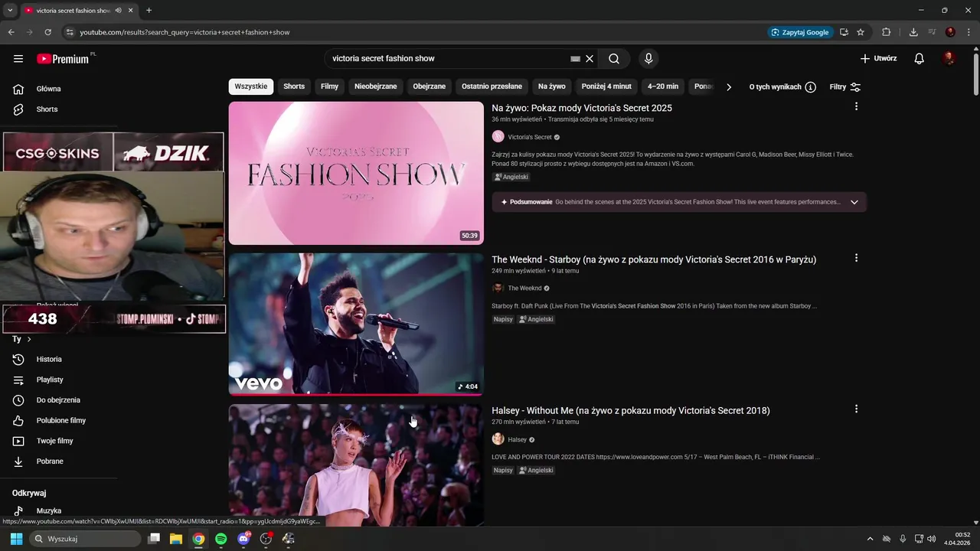Start voice search with microphone icon
The width and height of the screenshot is (980, 551).
tap(648, 58)
